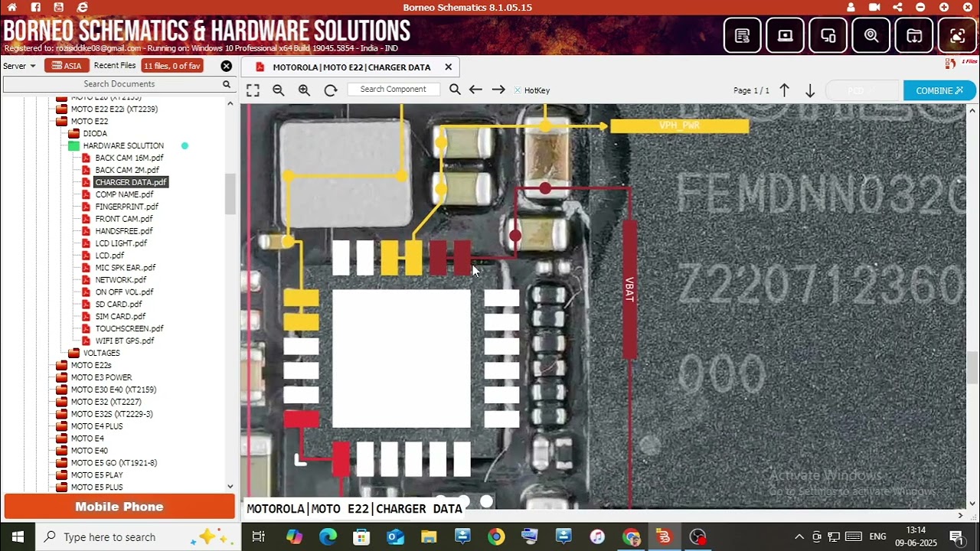Viewport: 980px width, 551px height.
Task: Zoom out the schematic viewer
Action: [279, 90]
